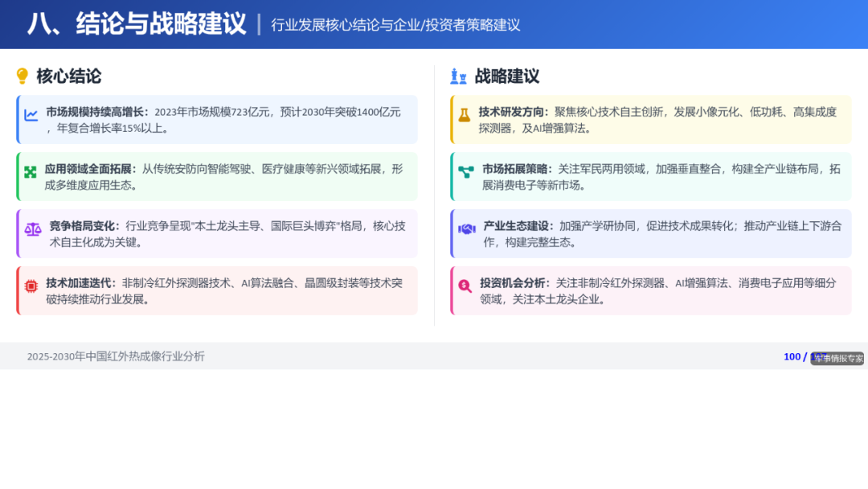Screen dimensions: 868x489
Task: Expand the 战略建议 section
Action: pos(506,76)
